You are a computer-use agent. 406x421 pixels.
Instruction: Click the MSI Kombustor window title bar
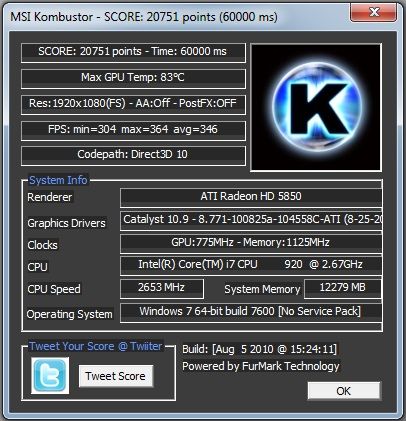click(x=177, y=17)
